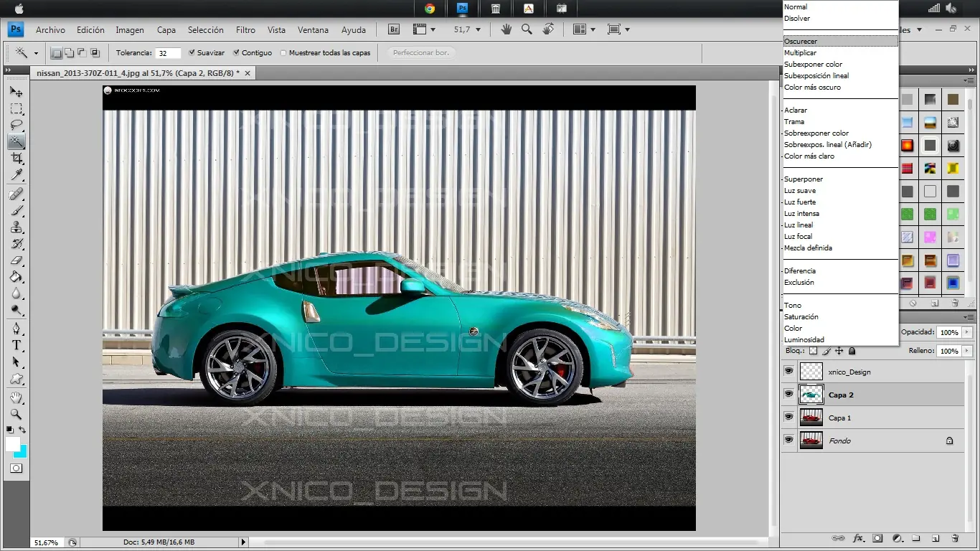Open the status bar info arrow menu

[x=243, y=542]
